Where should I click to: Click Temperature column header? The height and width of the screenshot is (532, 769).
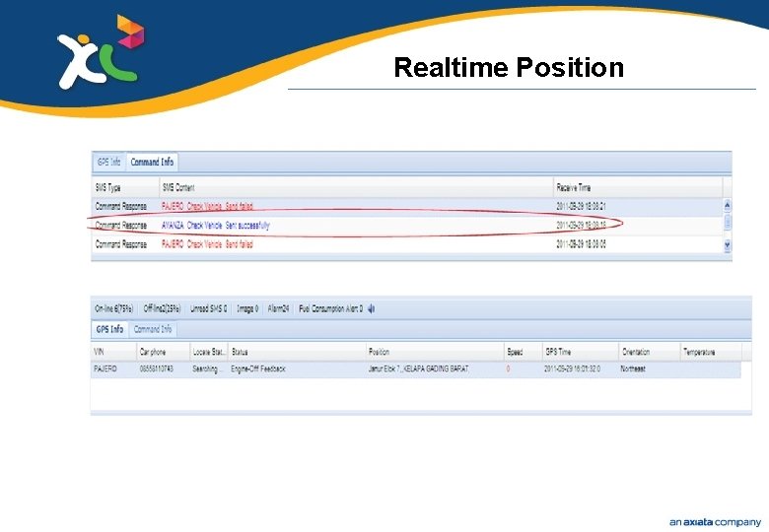click(x=711, y=352)
